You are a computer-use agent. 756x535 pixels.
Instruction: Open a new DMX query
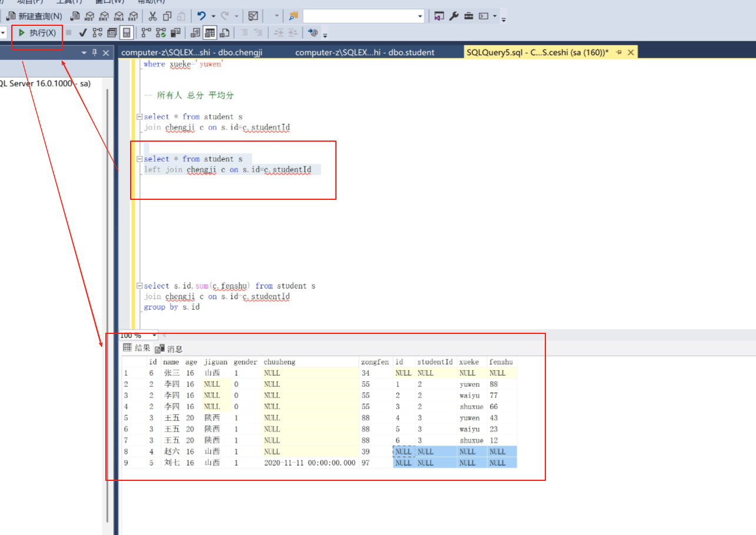[x=104, y=16]
